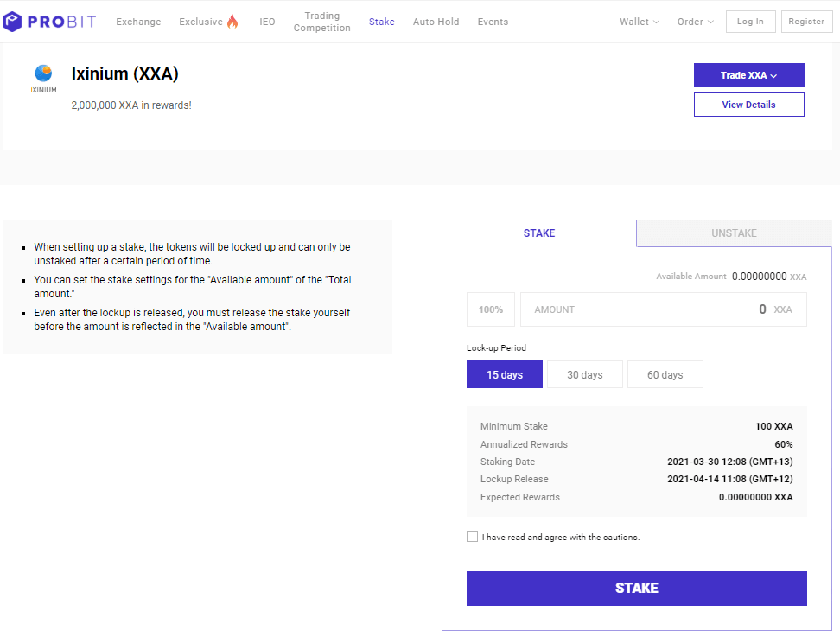Screen dimensions: 840x637
Task: Click the '2,000,000 XXA in rewards!' text
Action: [x=131, y=105]
